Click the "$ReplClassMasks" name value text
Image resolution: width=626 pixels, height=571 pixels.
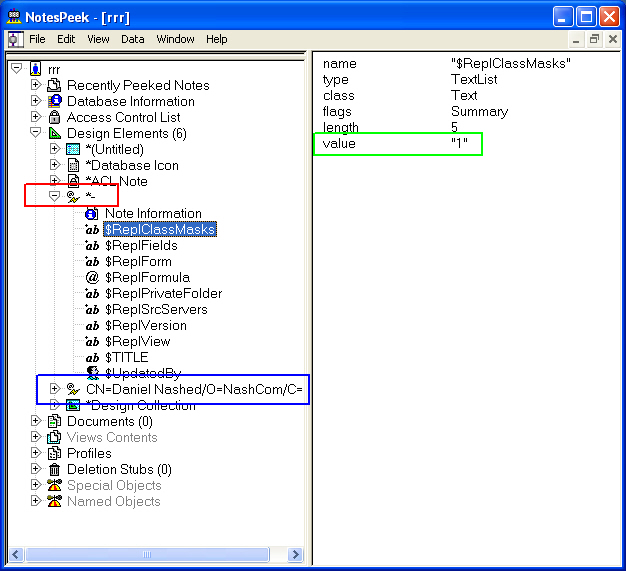click(x=511, y=63)
